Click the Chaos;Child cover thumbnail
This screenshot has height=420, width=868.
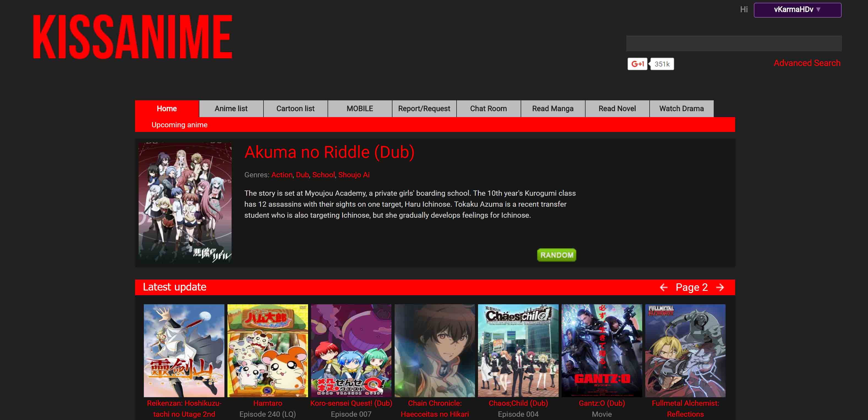click(518, 351)
